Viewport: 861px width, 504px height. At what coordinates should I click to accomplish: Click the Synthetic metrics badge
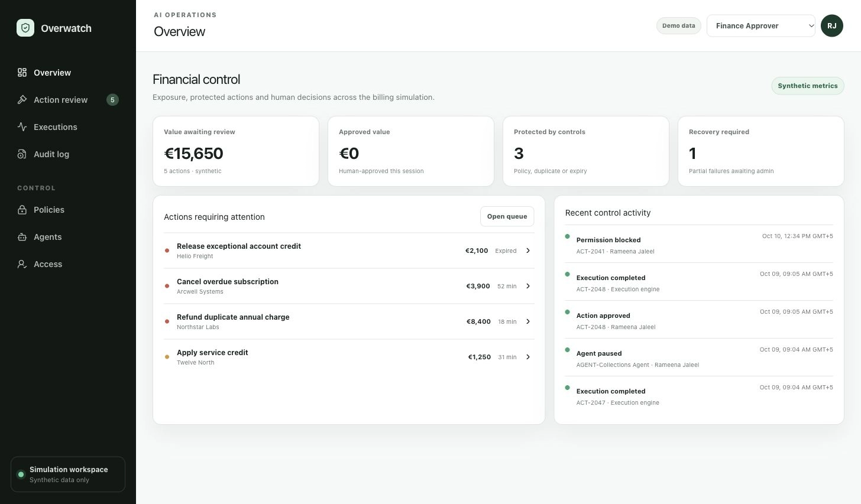(x=807, y=86)
